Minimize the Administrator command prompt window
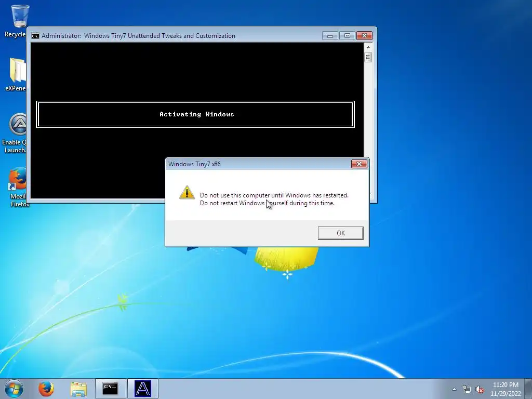Screen dimensions: 532x399 click(330, 36)
